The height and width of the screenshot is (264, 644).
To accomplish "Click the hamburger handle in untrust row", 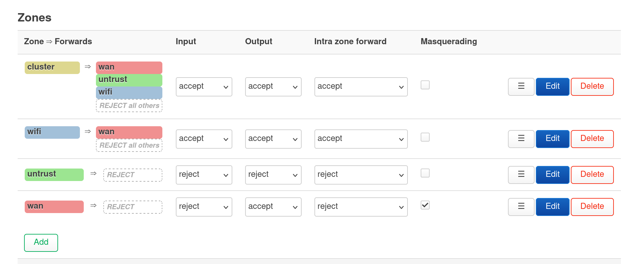I will pyautogui.click(x=521, y=175).
